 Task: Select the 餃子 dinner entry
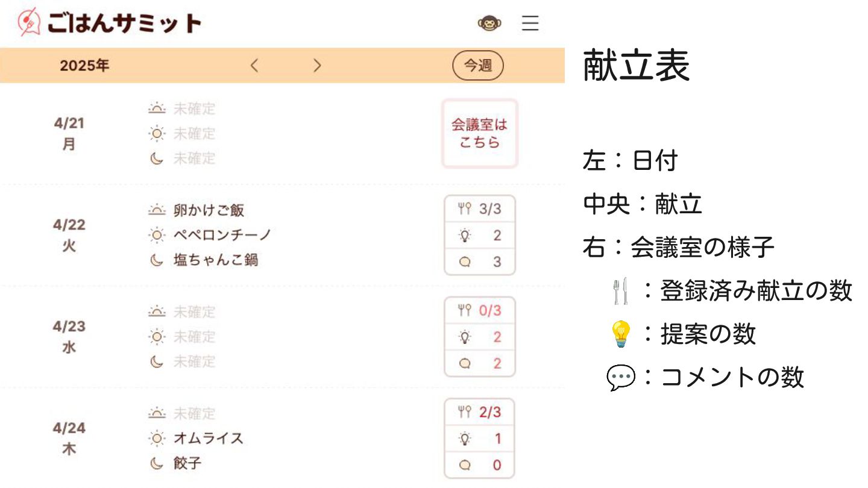pos(187,463)
